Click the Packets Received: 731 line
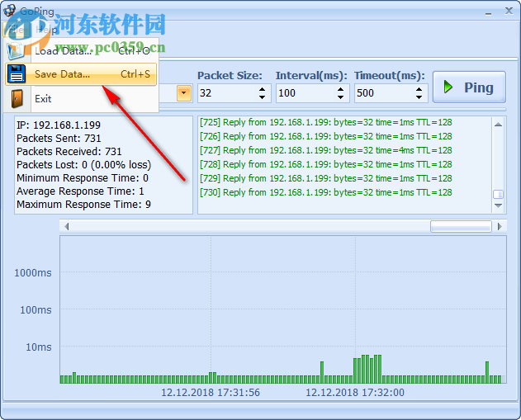This screenshot has height=420, width=521. pos(69,151)
